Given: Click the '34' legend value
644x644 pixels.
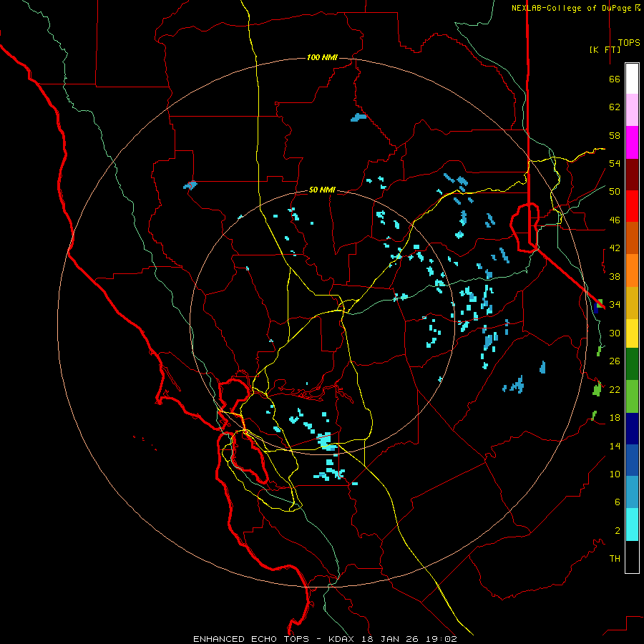Looking at the screenshot, I should [615, 305].
